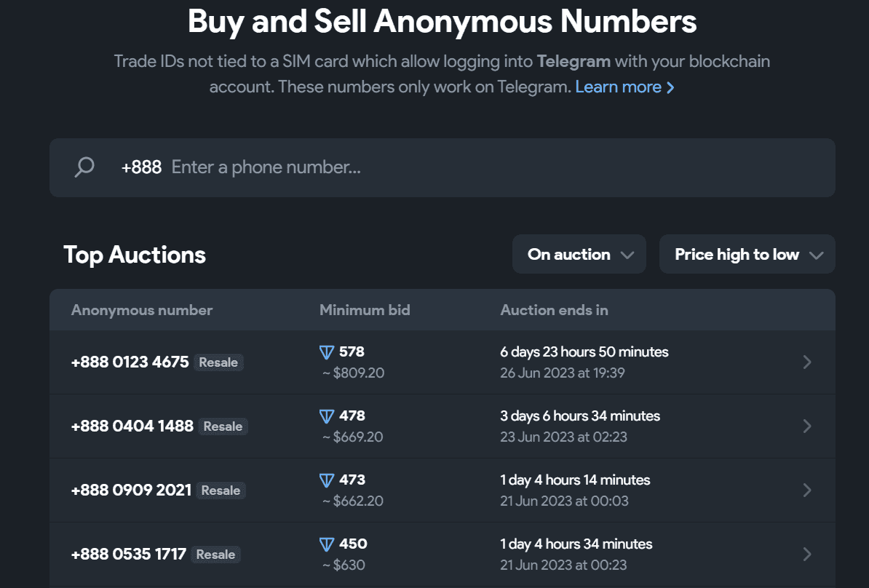This screenshot has height=588, width=869.
Task: Select the +888 0404 1488 number
Action: [132, 426]
